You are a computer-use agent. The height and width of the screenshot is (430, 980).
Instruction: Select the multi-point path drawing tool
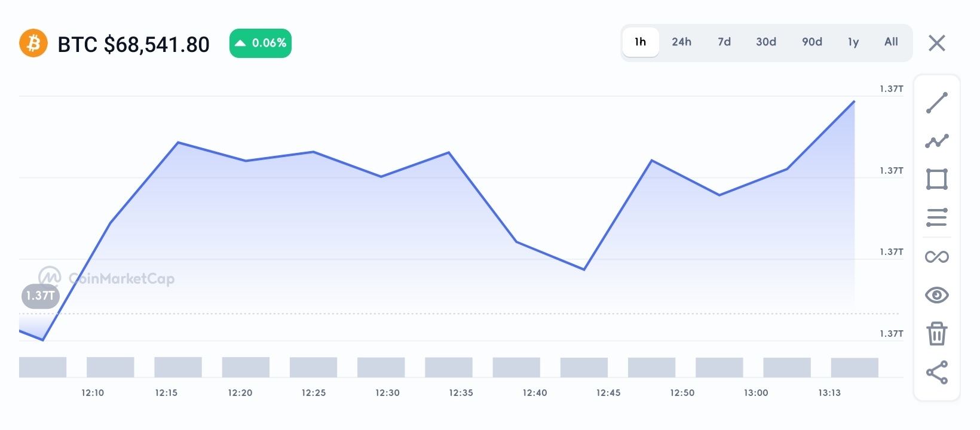pyautogui.click(x=936, y=141)
